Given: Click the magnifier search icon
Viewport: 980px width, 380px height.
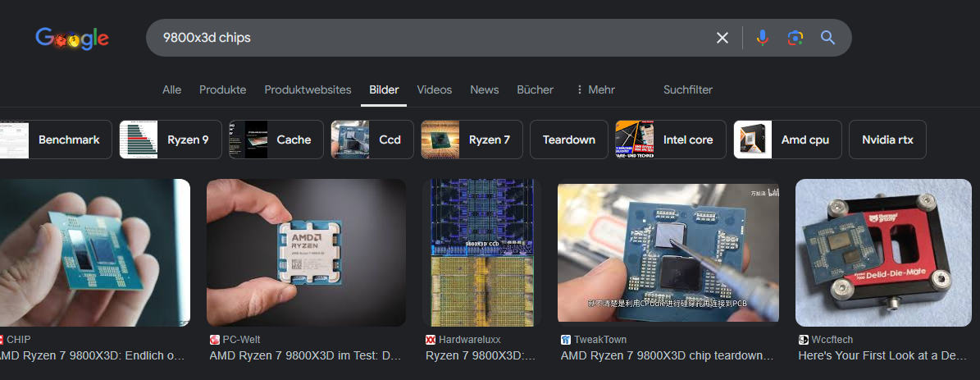Looking at the screenshot, I should tap(828, 38).
